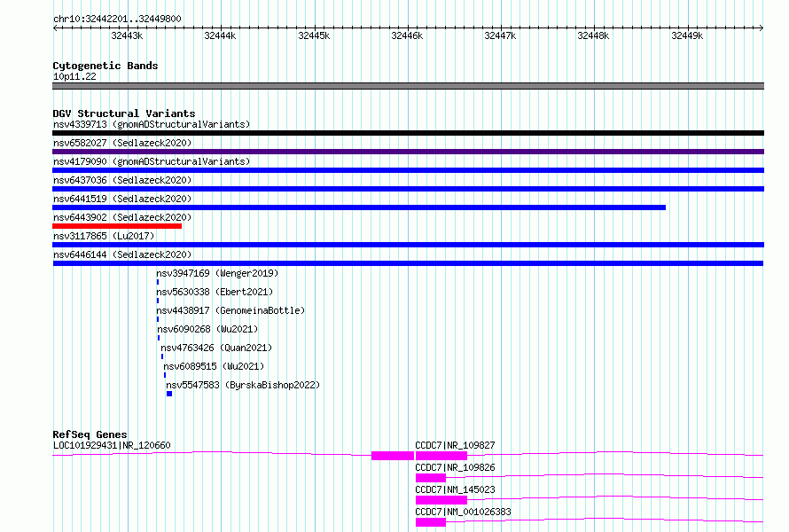This screenshot has width=789, height=532.
Task: Click the gray 10p11.22 cytogenetic band bar
Action: 408,86
